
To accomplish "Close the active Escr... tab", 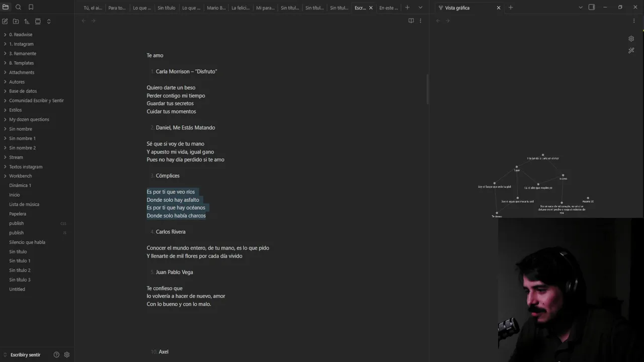I will point(371,8).
